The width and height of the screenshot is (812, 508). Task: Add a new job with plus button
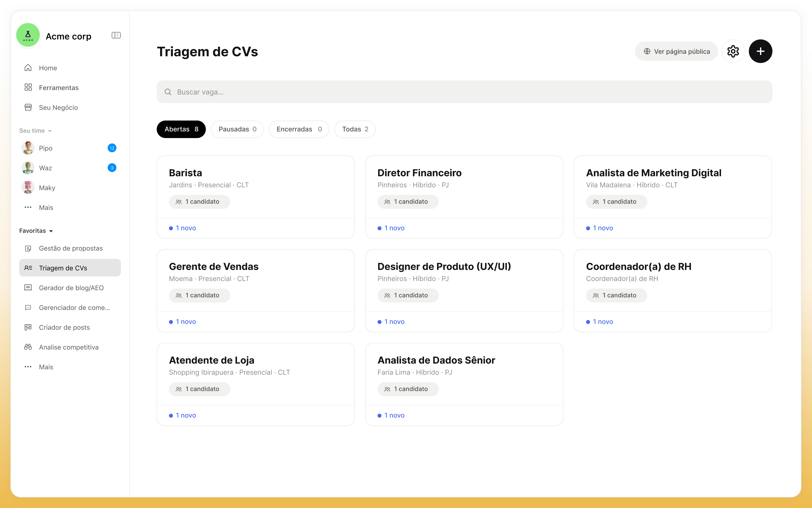coord(760,51)
